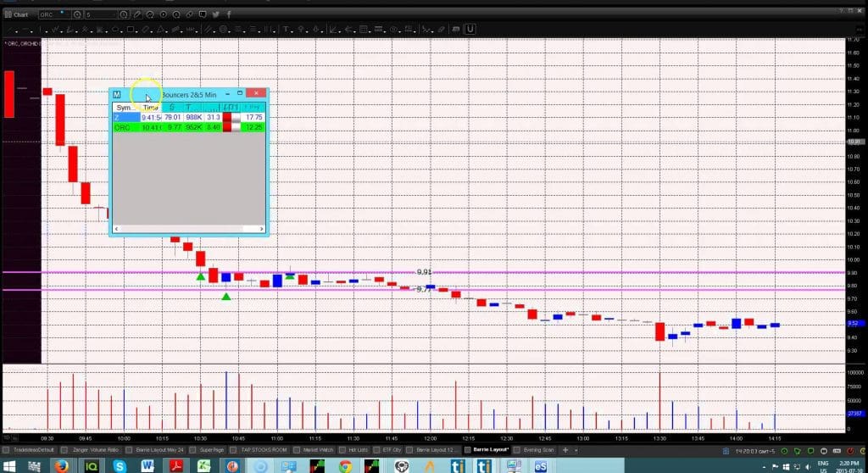
Task: Select the Rectangle drawing tool
Action: [x=131, y=29]
